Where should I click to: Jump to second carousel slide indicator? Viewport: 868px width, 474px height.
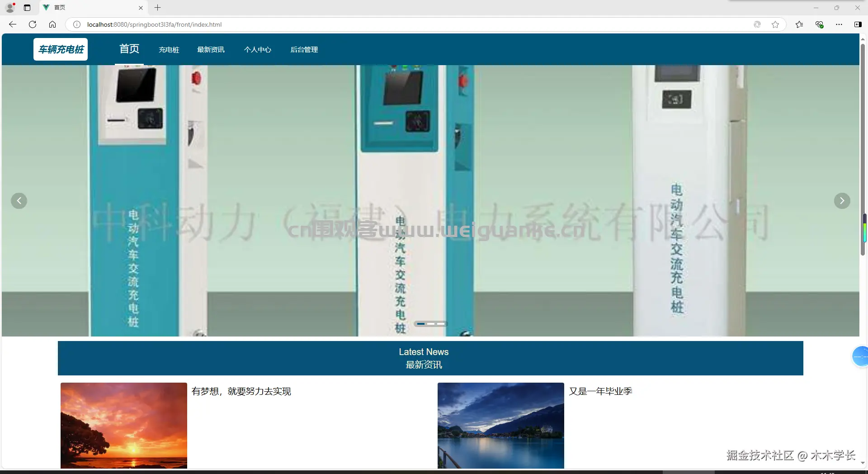(431, 324)
